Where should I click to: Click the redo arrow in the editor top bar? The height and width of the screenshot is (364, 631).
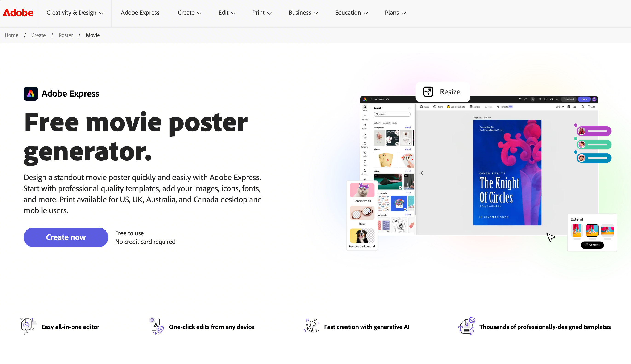pyautogui.click(x=525, y=99)
